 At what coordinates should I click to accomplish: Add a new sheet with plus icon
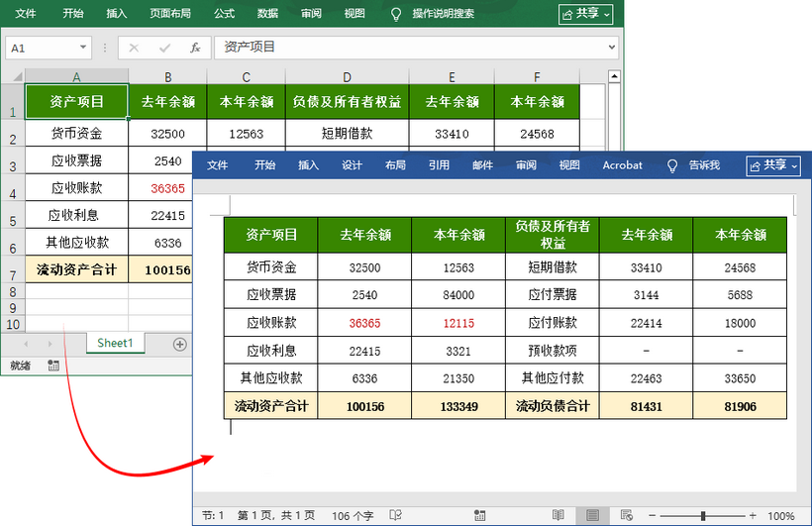click(179, 344)
